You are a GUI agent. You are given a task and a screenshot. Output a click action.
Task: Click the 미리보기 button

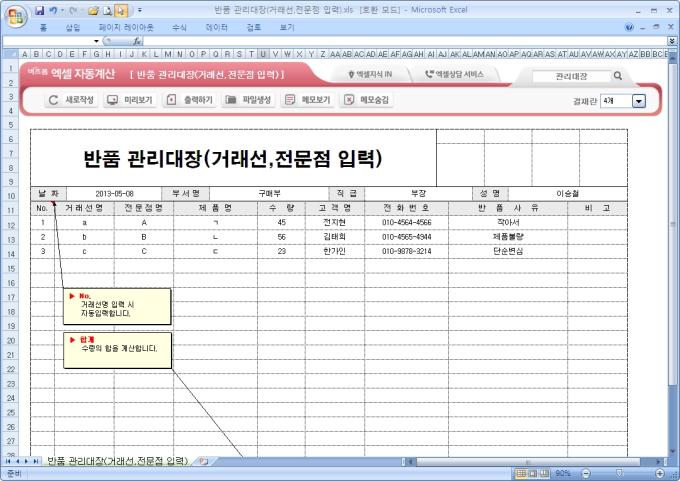click(x=131, y=100)
